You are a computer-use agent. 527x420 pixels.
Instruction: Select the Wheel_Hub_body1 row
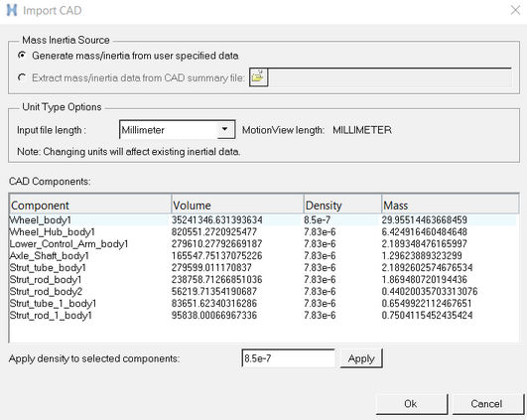click(263, 231)
